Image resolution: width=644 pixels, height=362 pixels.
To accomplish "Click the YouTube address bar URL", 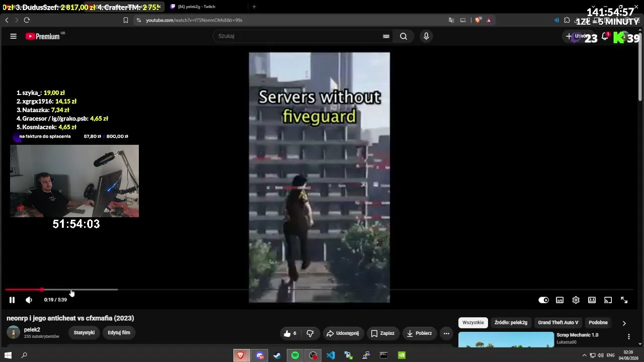I will point(194,20).
